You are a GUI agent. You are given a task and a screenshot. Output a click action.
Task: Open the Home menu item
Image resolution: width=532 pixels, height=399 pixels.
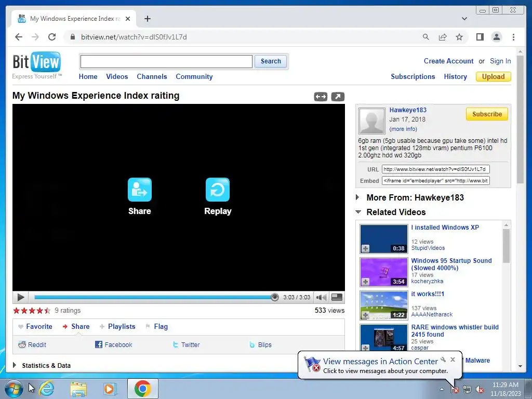coord(88,77)
